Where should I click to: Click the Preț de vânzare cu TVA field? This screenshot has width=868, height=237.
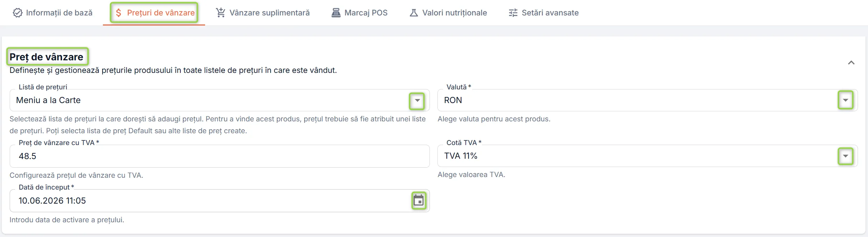(219, 156)
